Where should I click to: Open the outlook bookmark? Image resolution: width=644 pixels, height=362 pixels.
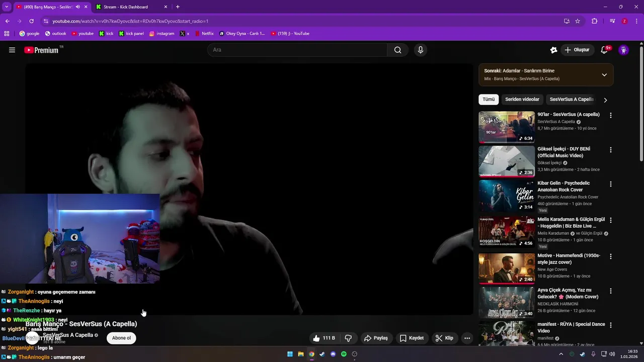point(55,34)
